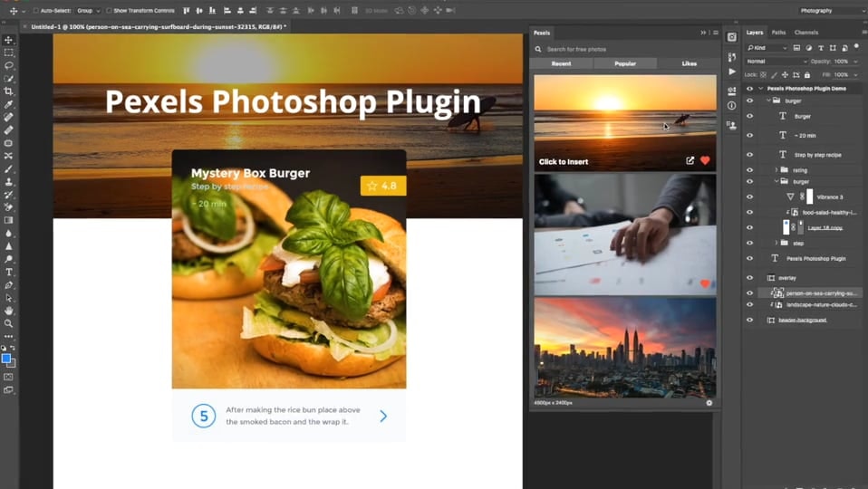868x489 pixels.
Task: Toggle Show Transform Controls checkbox
Action: coord(109,11)
